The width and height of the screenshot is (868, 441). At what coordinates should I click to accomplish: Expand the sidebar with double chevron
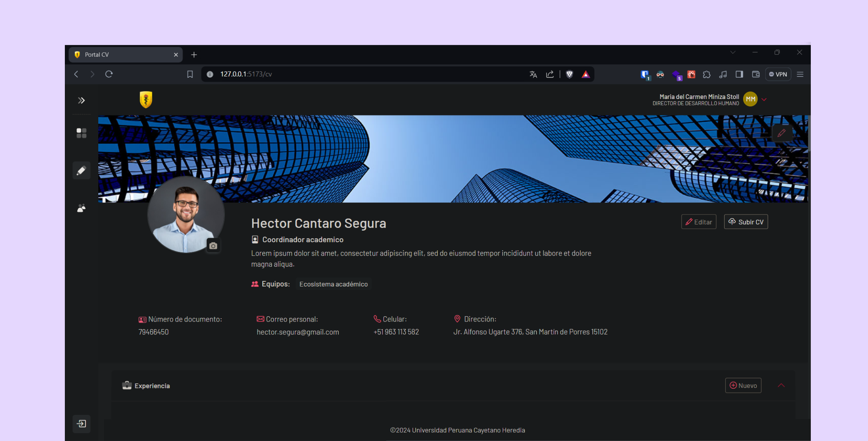pyautogui.click(x=81, y=101)
